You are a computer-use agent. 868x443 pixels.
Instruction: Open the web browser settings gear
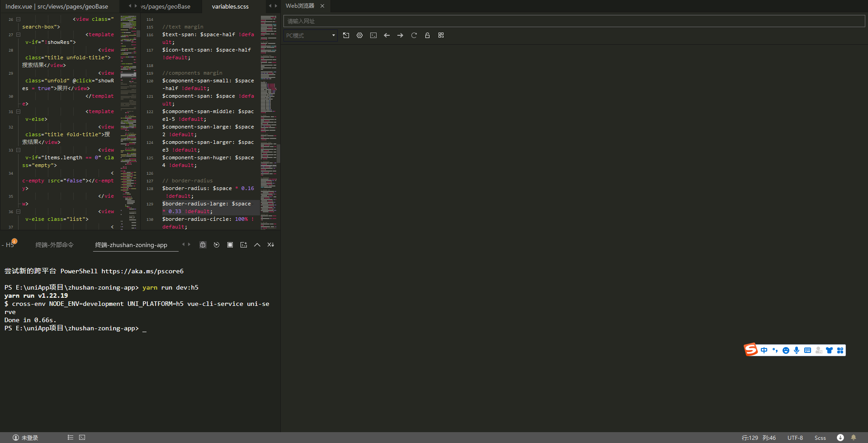click(359, 35)
